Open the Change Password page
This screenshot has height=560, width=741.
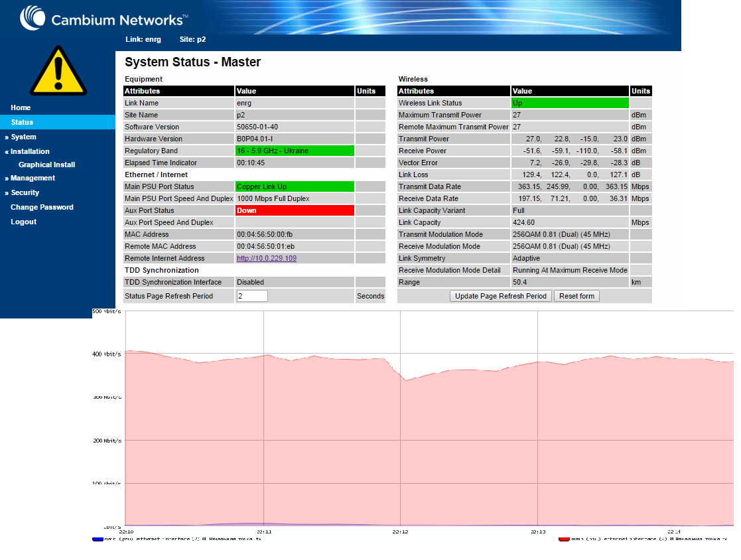tap(42, 207)
